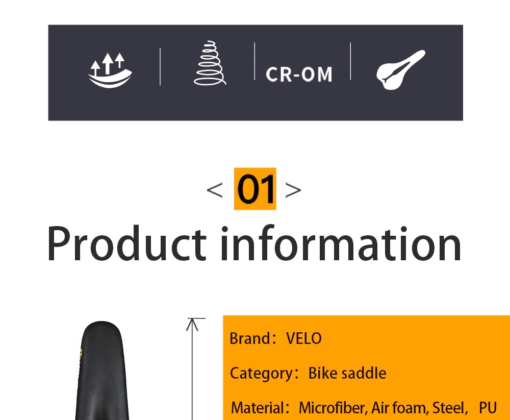
Task: Click the Material: Microfiber, Air foam line
Action: (364, 408)
